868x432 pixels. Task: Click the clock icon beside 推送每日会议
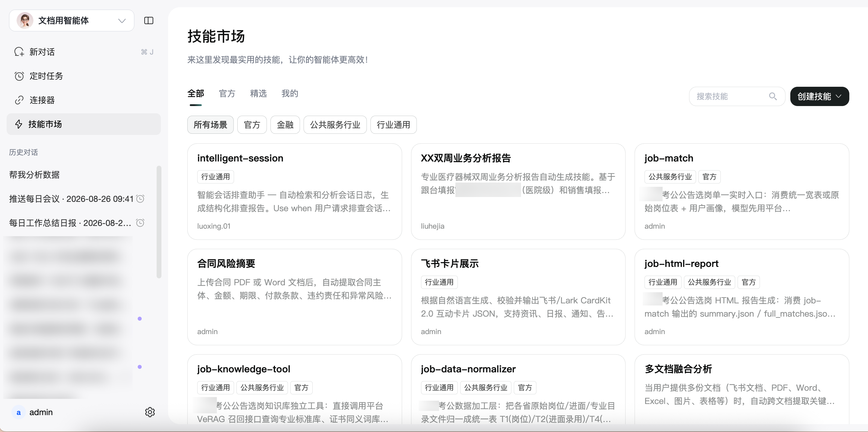pos(140,199)
